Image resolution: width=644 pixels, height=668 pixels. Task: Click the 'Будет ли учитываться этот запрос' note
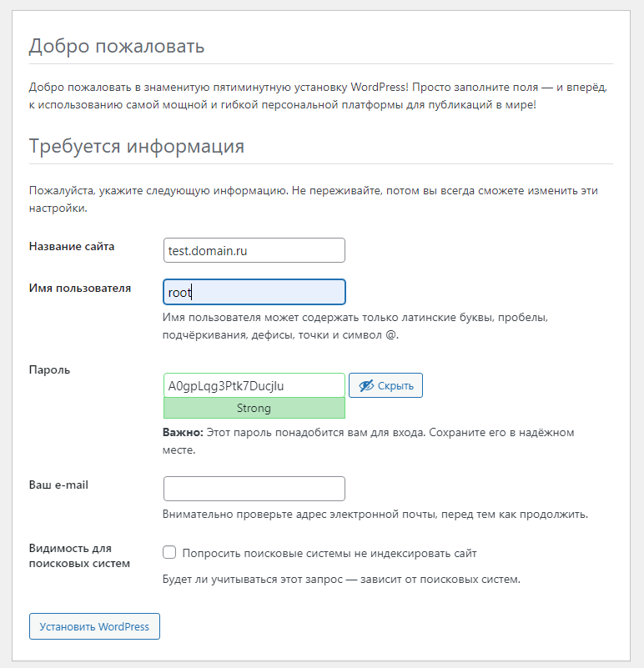tap(341, 579)
